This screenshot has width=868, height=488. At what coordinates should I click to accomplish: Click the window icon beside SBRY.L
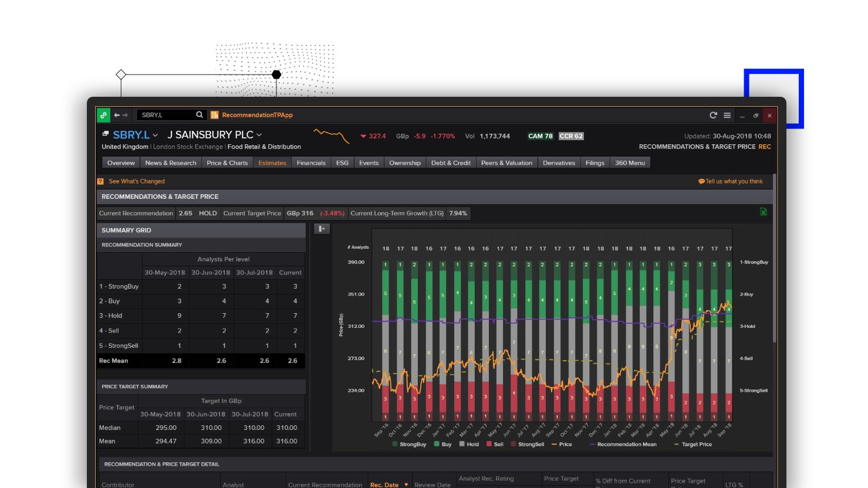pos(106,134)
